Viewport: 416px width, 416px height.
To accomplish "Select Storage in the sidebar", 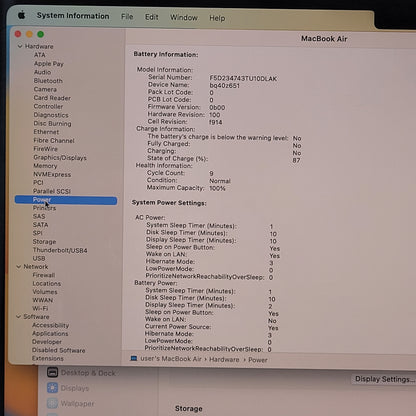I will click(x=44, y=242).
